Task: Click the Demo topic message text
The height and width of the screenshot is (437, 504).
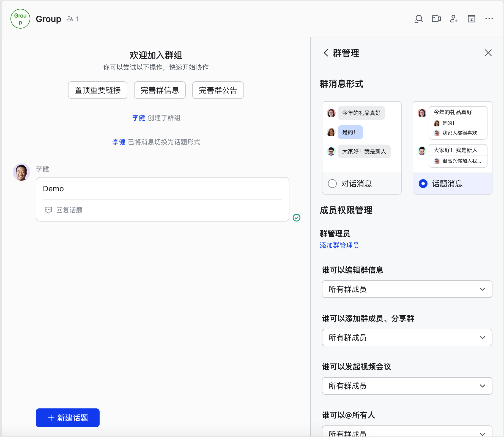Action: click(x=53, y=189)
